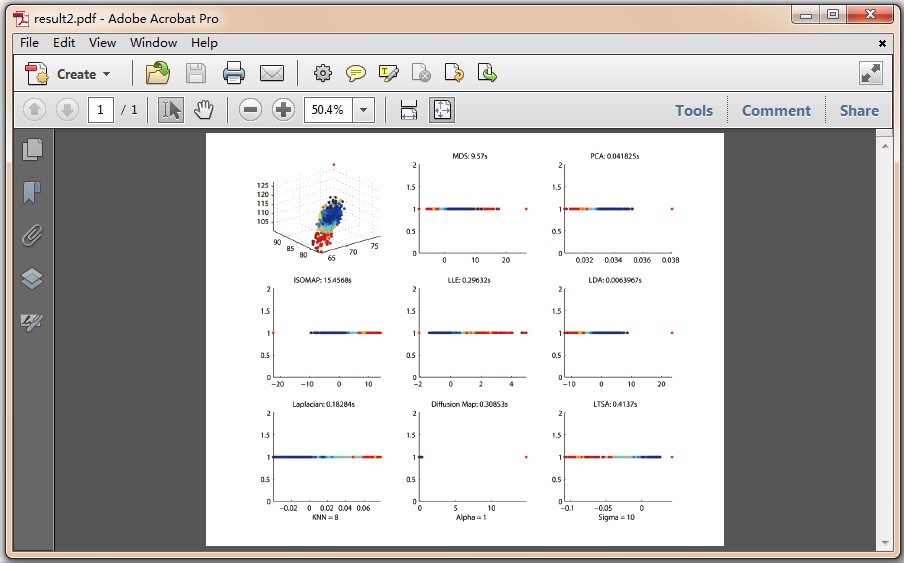Image resolution: width=904 pixels, height=563 pixels.
Task: Expand the Create dropdown arrow
Action: point(106,74)
